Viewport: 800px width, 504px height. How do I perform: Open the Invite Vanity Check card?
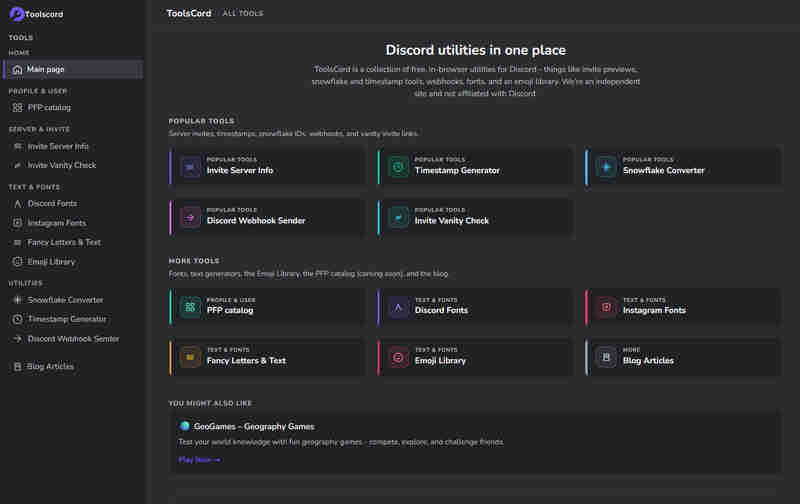(x=476, y=217)
